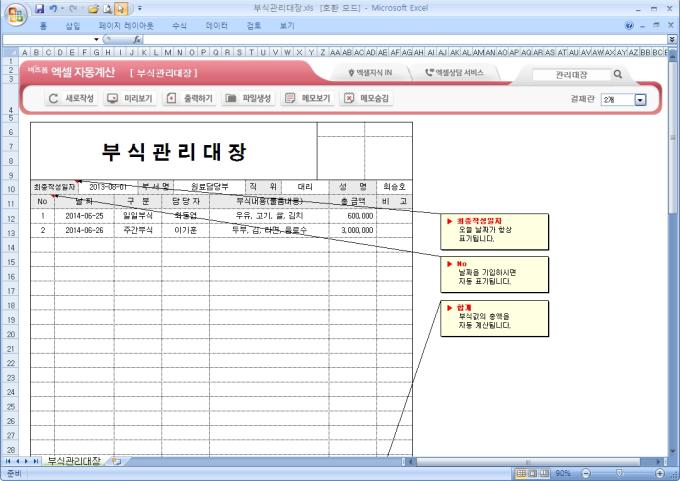This screenshot has height=481, width=680.
Task: Jump to last sheet navigation arrow
Action: pos(36,461)
